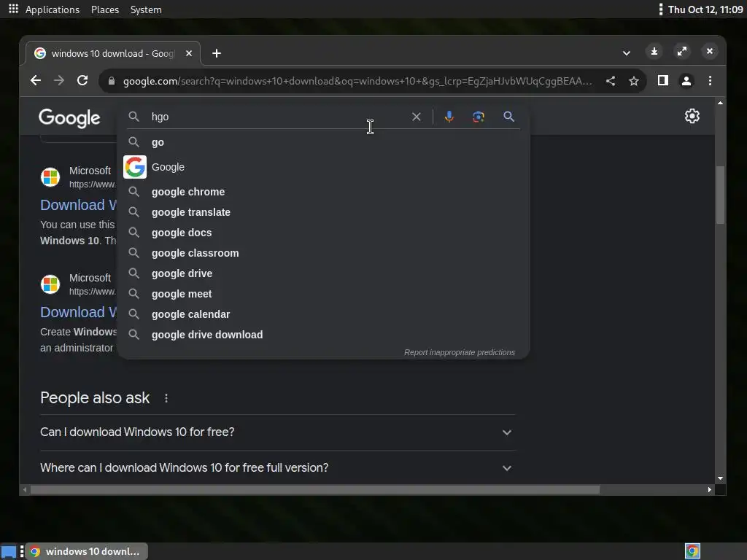Reload the current page
The height and width of the screenshot is (560, 747).
(x=82, y=80)
